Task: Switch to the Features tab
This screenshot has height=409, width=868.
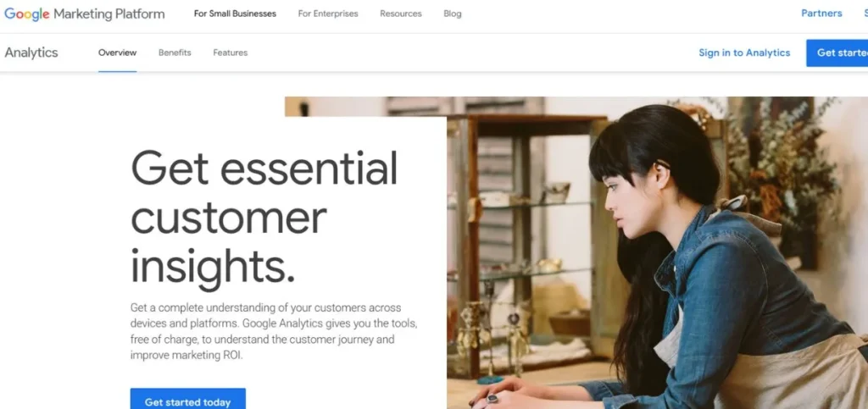Action: tap(231, 53)
